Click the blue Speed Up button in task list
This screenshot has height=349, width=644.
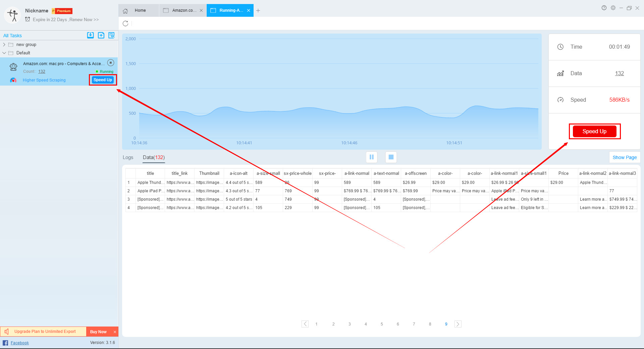(x=103, y=80)
